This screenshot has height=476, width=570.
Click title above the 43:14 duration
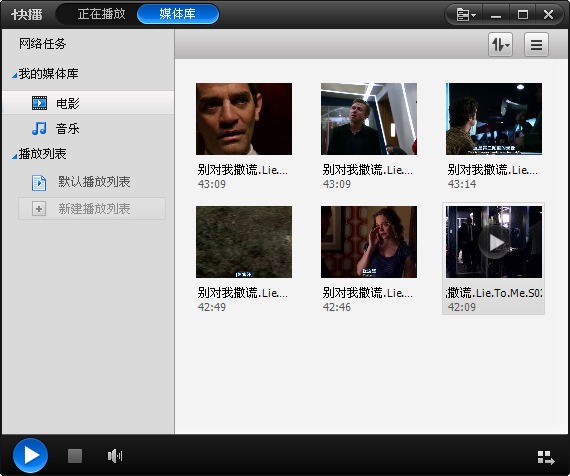coord(493,170)
